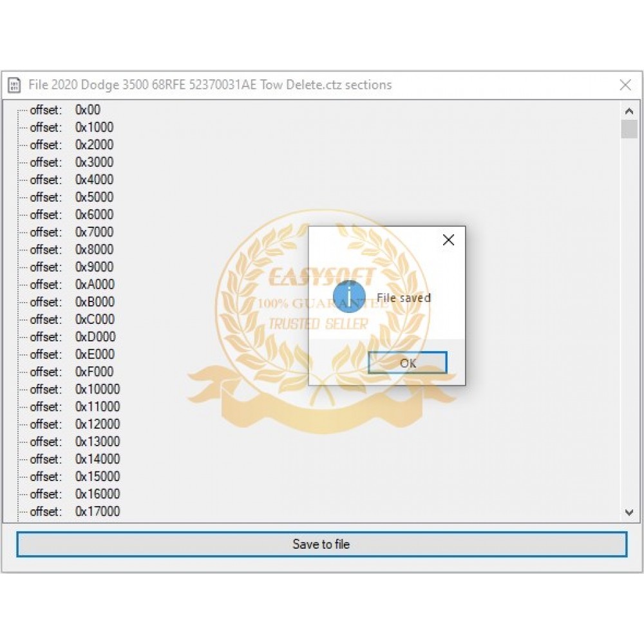The height and width of the screenshot is (644, 644).
Task: Select the offset 0x1000 row
Action: point(72,128)
